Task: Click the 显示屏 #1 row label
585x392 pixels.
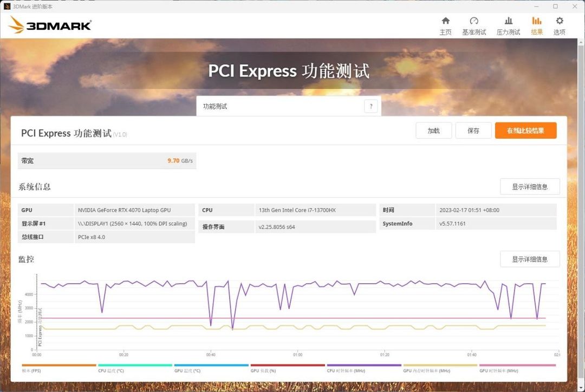Action: [x=34, y=224]
